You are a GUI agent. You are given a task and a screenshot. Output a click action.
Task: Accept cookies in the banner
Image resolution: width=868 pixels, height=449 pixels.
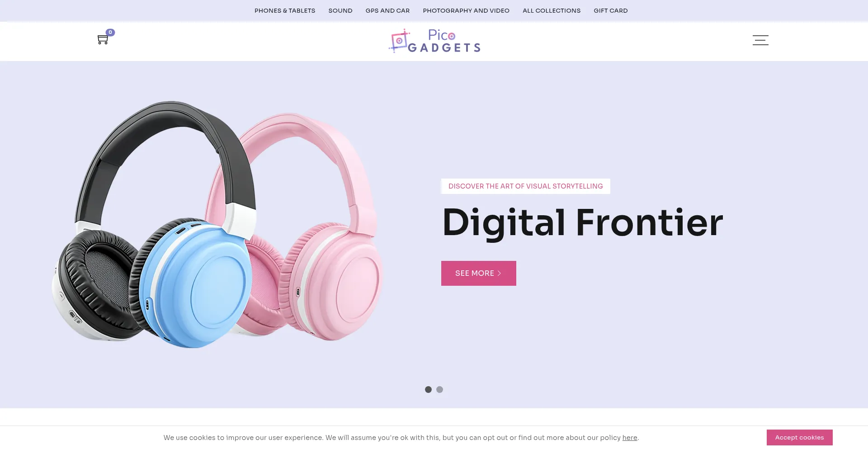pos(799,437)
